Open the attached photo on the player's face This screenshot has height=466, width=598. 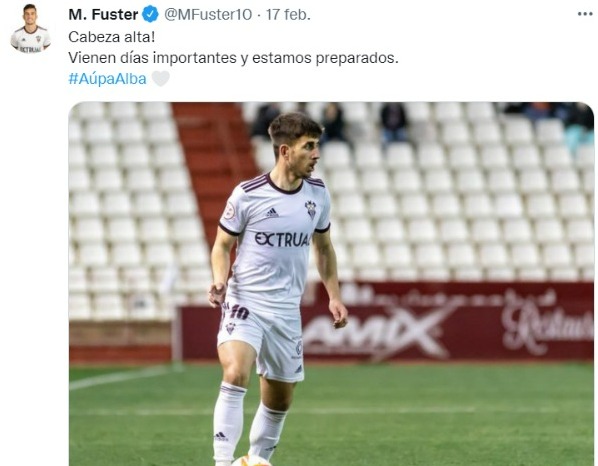(298, 147)
